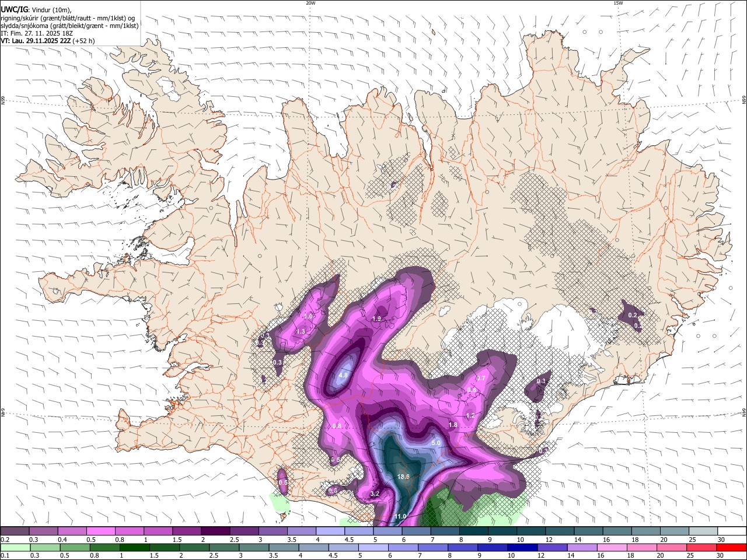Select the 1.3 value in the western snow band
The width and height of the screenshot is (747, 560).
click(x=301, y=331)
